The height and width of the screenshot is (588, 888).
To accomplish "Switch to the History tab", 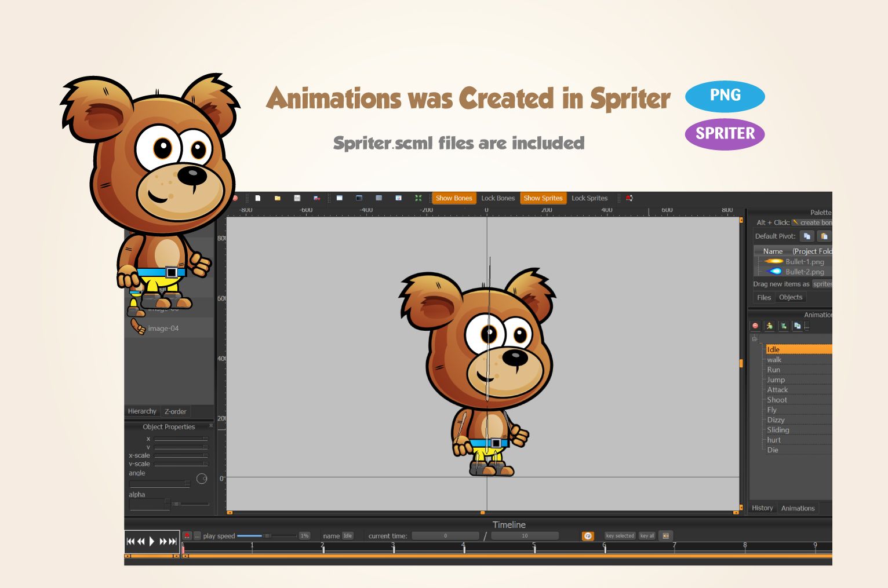I will tap(762, 508).
